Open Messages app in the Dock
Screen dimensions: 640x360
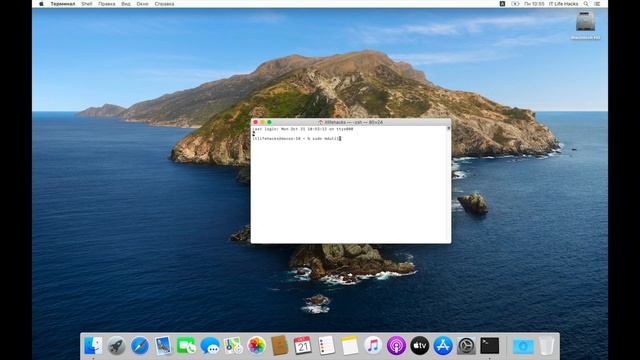coord(210,346)
